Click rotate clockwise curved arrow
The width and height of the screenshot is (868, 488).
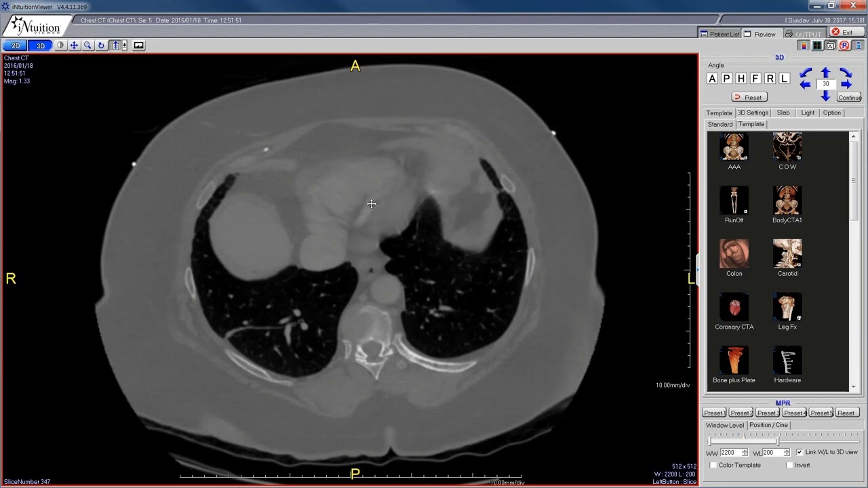pyautogui.click(x=846, y=73)
